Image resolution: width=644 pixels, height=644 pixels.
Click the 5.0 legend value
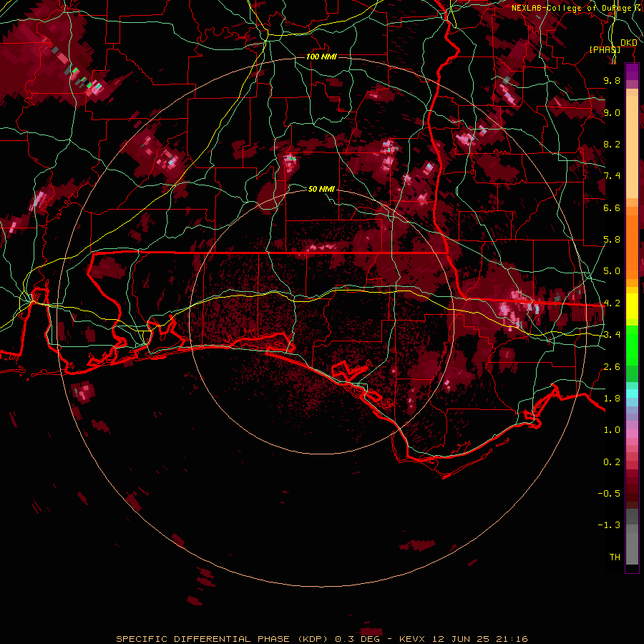[612, 271]
